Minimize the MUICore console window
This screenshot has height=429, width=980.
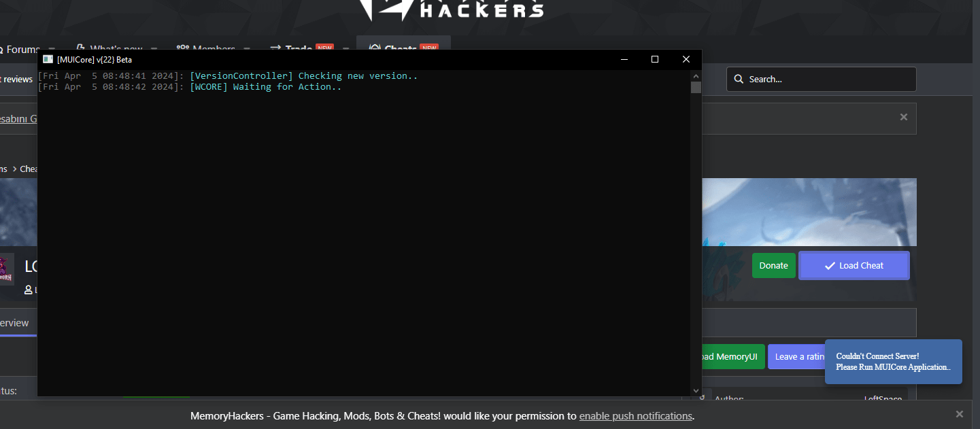click(x=624, y=59)
